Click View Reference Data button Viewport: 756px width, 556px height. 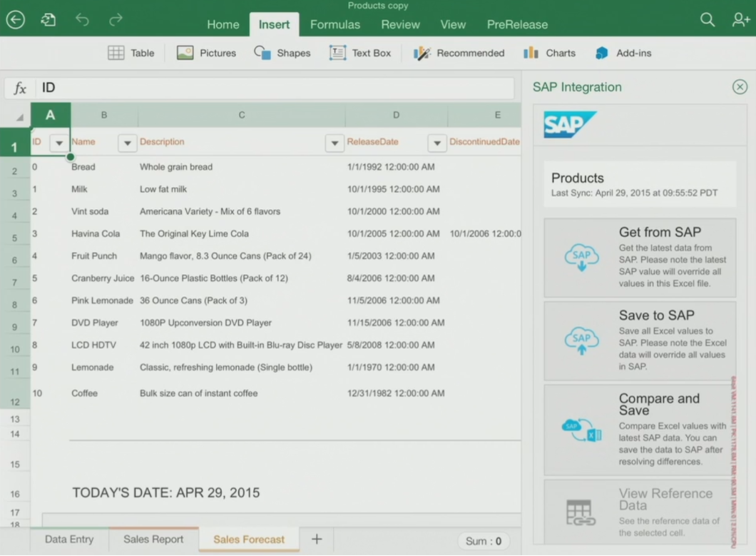click(640, 512)
